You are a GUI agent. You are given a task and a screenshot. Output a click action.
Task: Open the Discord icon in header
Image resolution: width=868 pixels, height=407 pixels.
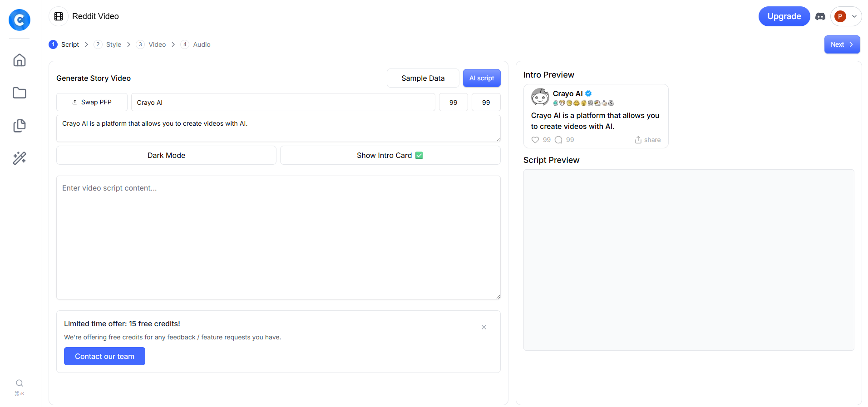(x=820, y=17)
